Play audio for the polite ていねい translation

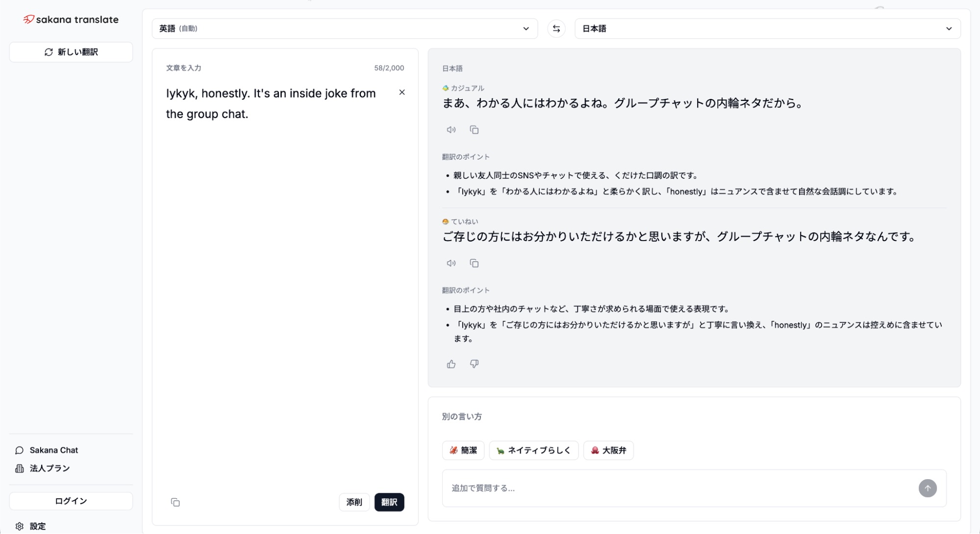451,263
